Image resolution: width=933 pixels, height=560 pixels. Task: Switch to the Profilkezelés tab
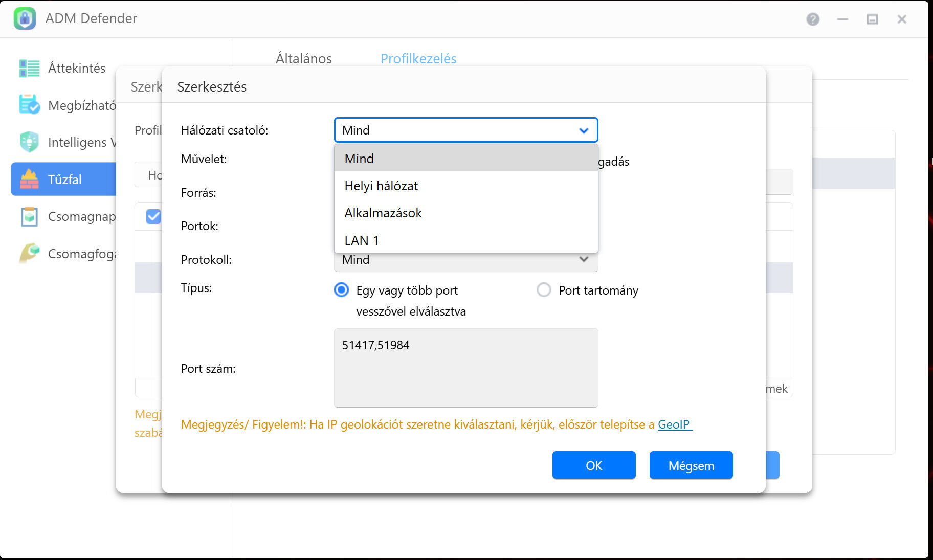click(418, 59)
